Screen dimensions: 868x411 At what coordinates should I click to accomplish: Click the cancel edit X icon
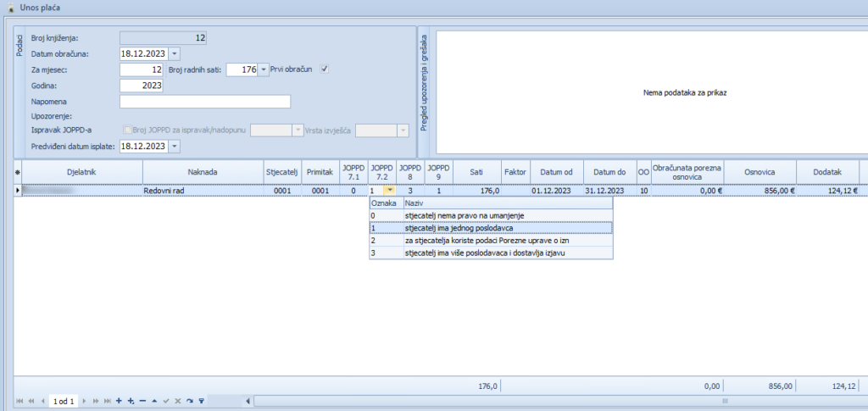177,400
